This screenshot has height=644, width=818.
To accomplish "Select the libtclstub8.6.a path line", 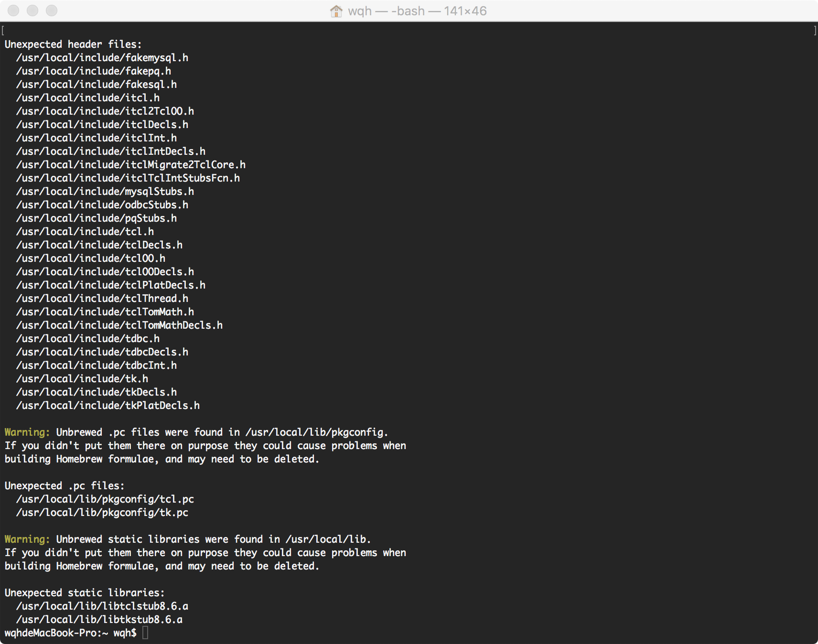I will coord(102,606).
